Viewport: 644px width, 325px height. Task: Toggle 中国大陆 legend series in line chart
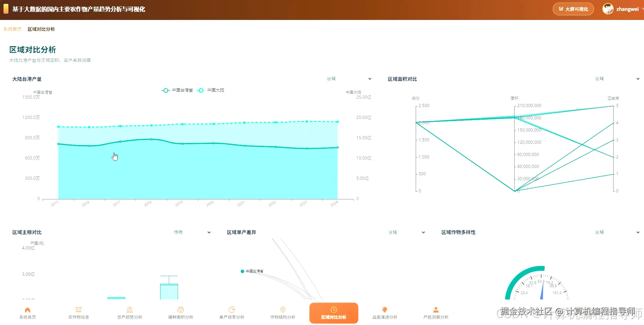[211, 90]
